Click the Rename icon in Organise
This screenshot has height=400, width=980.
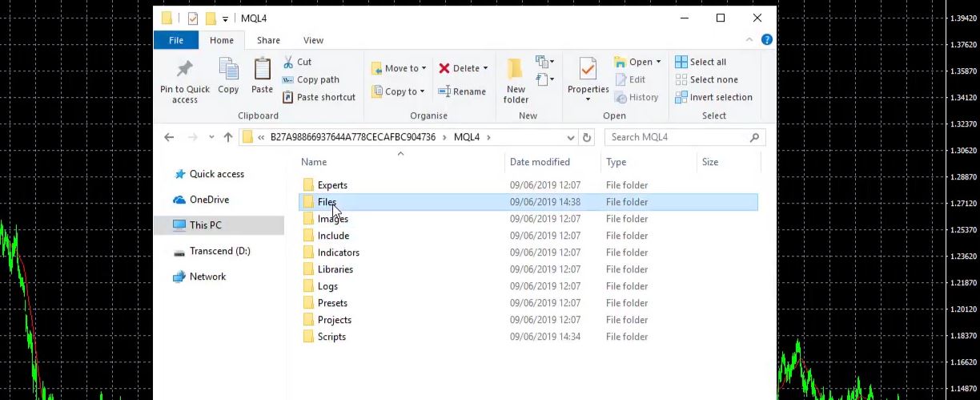click(444, 91)
